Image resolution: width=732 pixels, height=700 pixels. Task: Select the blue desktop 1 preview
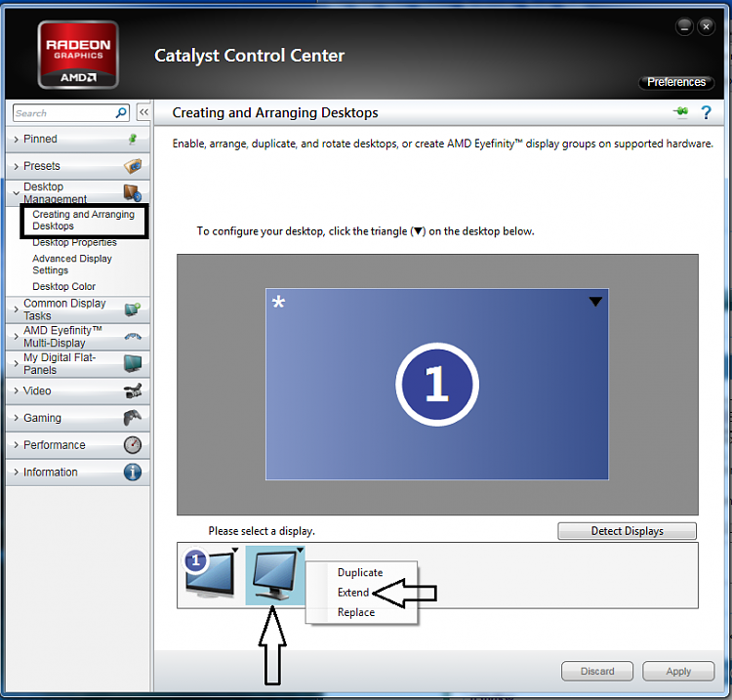click(x=437, y=384)
